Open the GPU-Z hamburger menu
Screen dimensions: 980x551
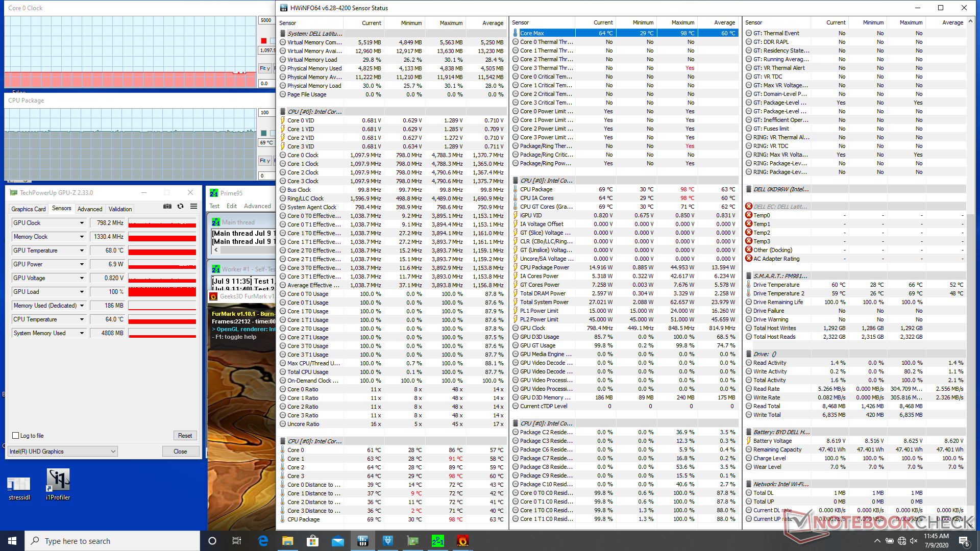click(x=193, y=207)
